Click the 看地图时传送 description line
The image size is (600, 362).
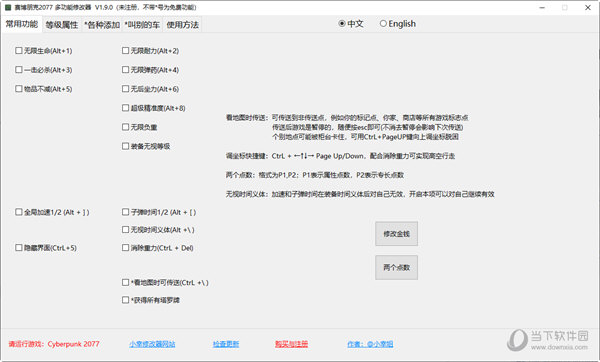347,117
